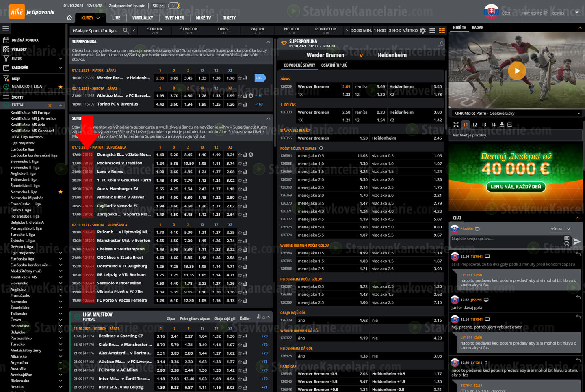Viewport: 585px width, 392px height.
Task: Toggle favorite star for NEMECKO I. LIGA
Action: [61, 86]
